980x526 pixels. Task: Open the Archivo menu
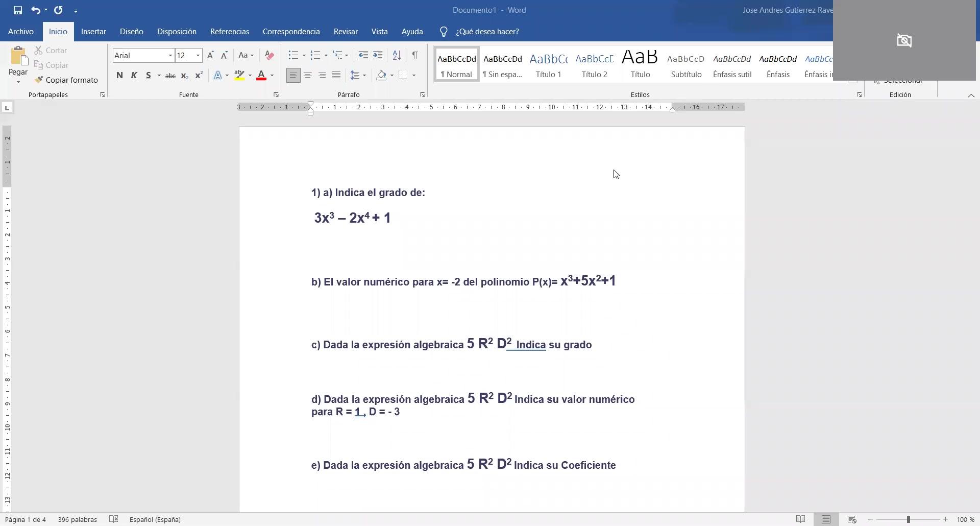(21, 32)
